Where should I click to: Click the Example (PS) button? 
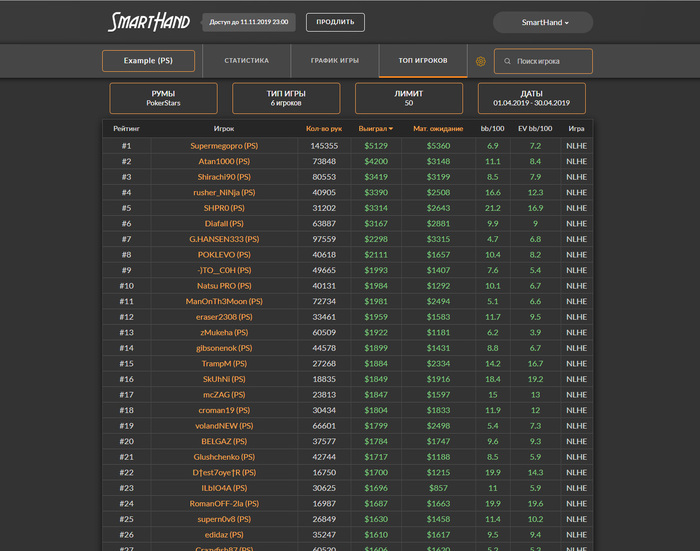pyautogui.click(x=148, y=61)
